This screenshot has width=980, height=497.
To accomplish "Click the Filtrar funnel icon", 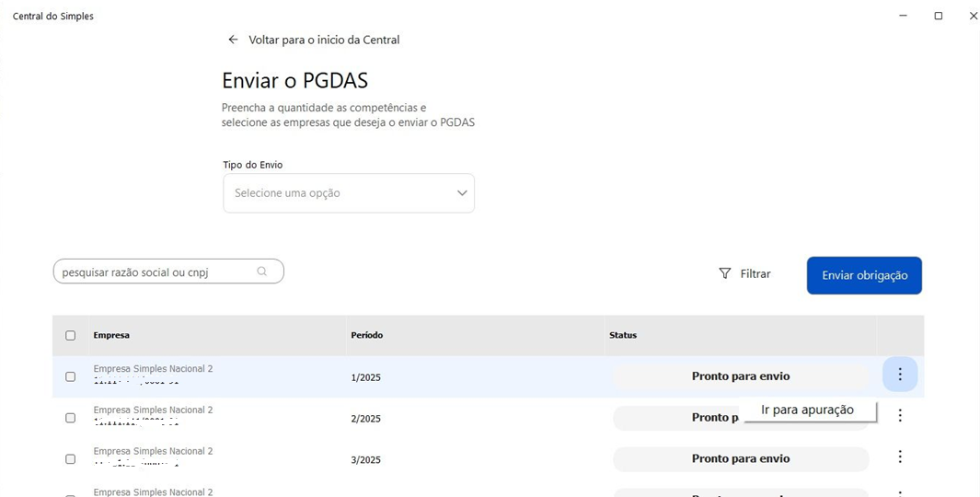I will (x=725, y=273).
